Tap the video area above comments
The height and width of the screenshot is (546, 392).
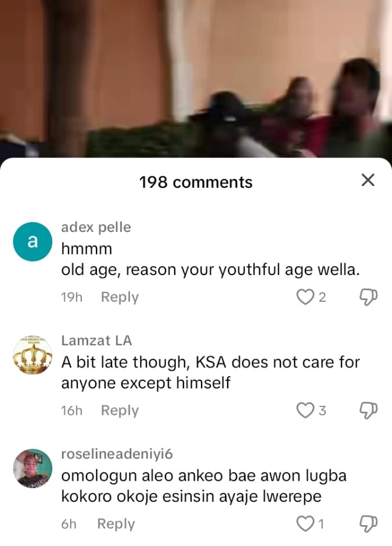coord(196,78)
